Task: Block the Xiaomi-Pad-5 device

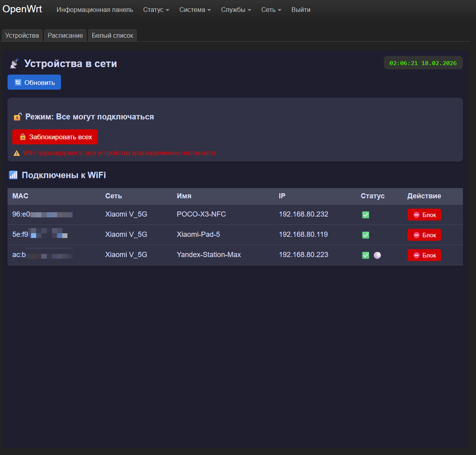Action: point(424,235)
